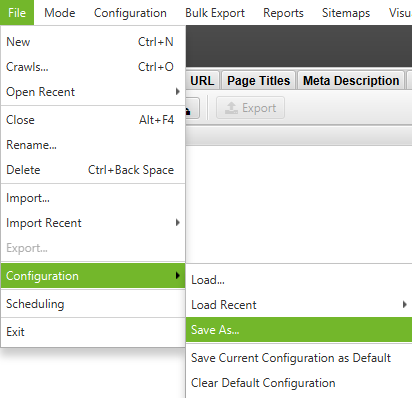
Task: Select Crawls... menu entry
Action: click(x=93, y=67)
